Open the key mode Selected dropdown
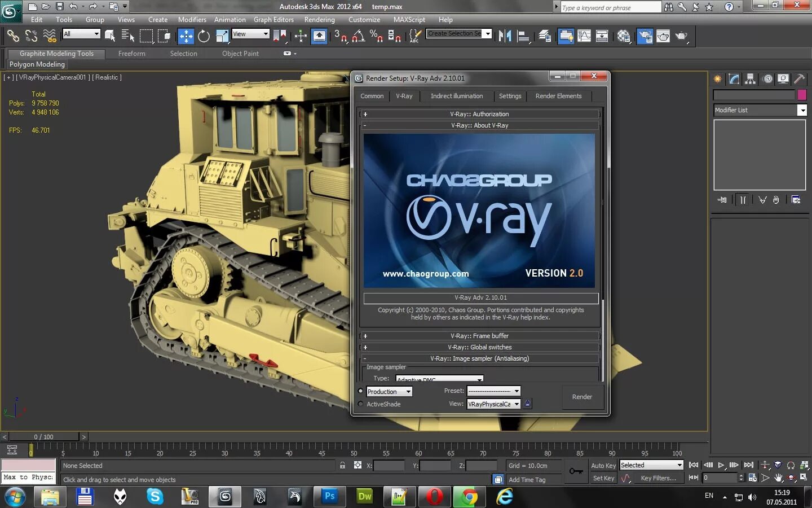The image size is (812, 508). coord(652,465)
